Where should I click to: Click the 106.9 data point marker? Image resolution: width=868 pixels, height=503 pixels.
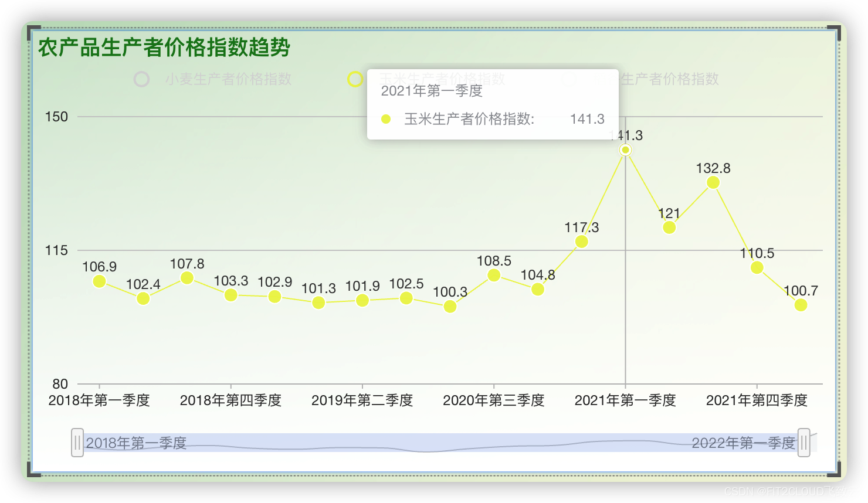coord(99,281)
